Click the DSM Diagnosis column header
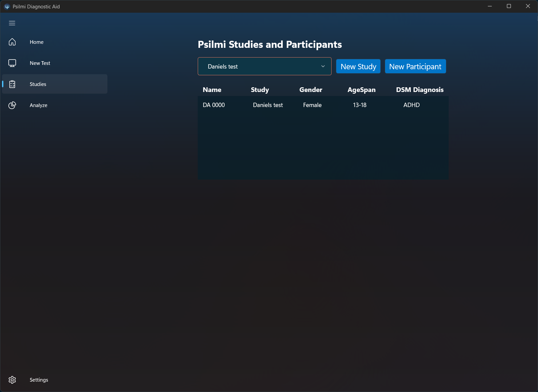The image size is (538, 392). [420, 90]
